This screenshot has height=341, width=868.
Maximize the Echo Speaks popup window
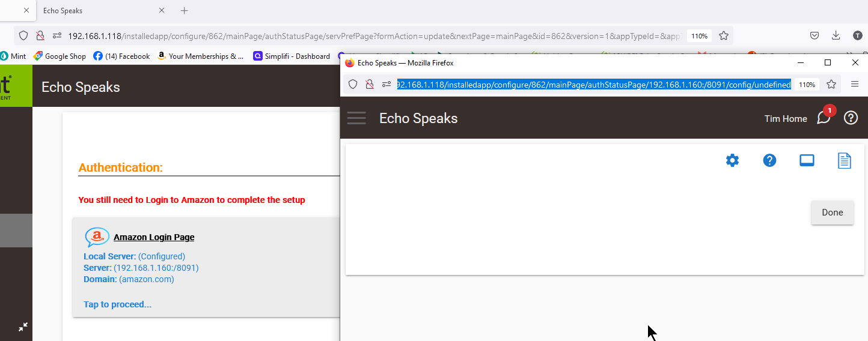(x=828, y=62)
